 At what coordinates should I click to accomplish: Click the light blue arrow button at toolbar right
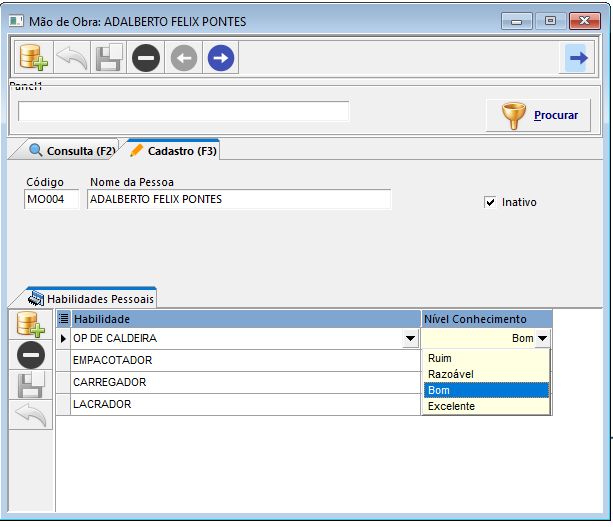click(577, 58)
